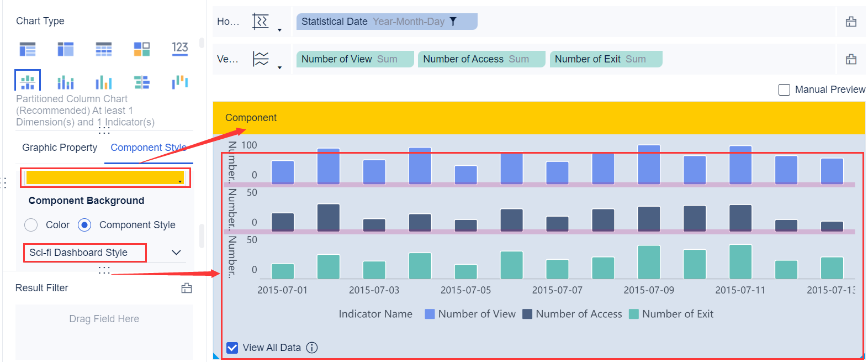Viewport: 868px width, 362px height.
Task: Select the cross table chart type icon
Action: [66, 49]
